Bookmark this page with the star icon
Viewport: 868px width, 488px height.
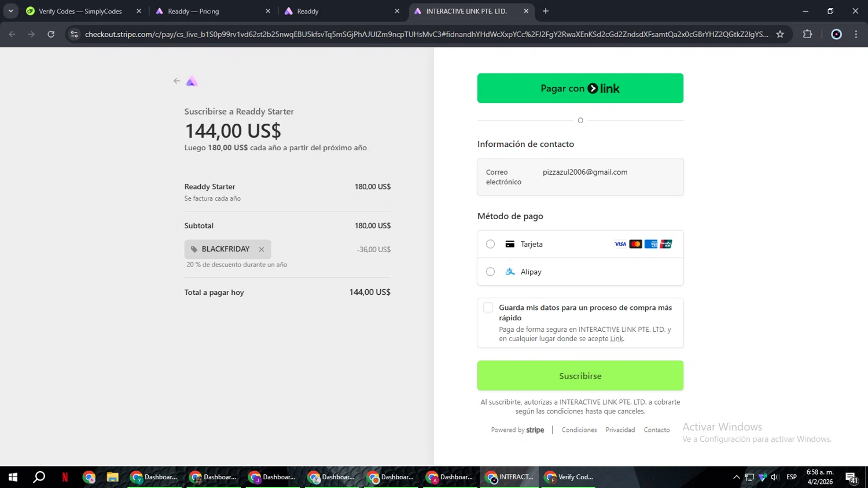780,34
